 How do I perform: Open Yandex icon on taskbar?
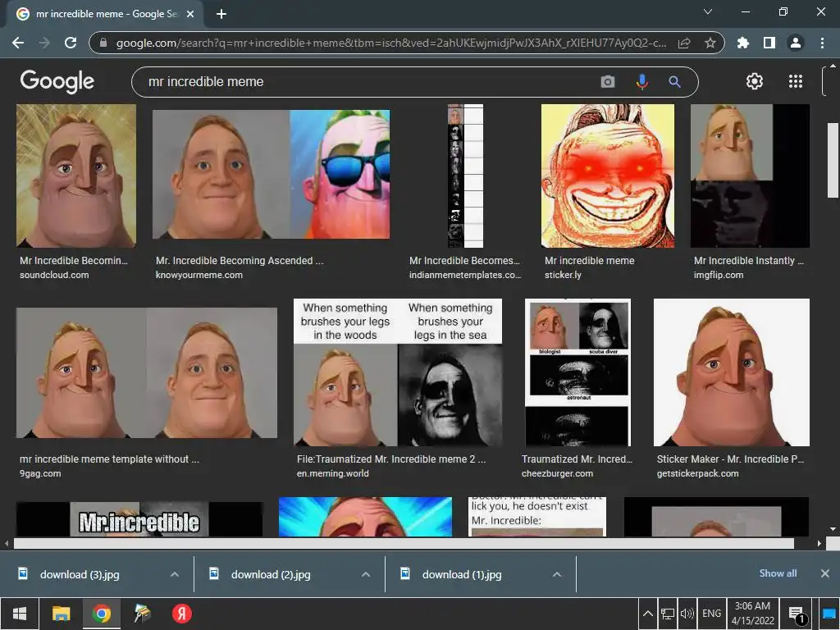(181, 614)
